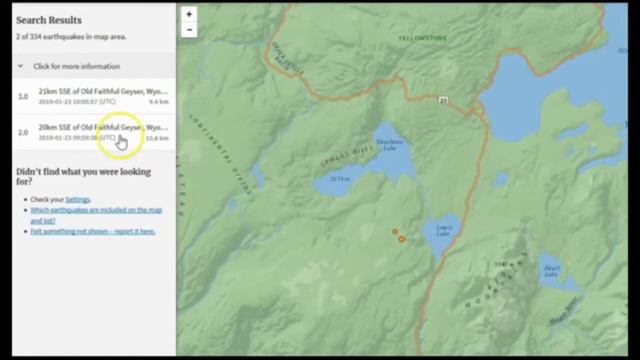The width and height of the screenshot is (640, 360).
Task: Click the Search Results heading
Action: click(49, 20)
